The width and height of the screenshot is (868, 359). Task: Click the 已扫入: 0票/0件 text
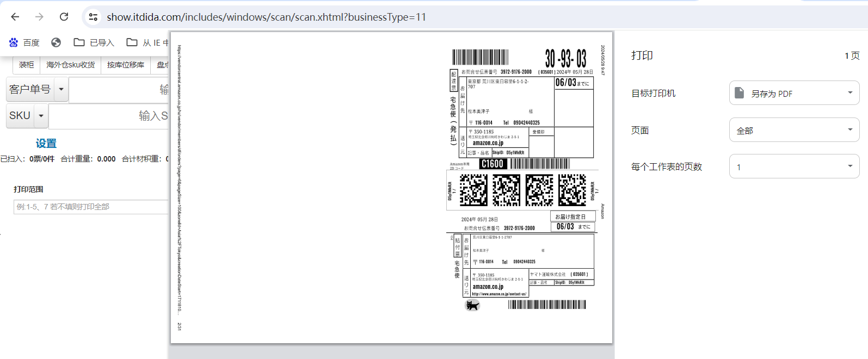tap(27, 159)
